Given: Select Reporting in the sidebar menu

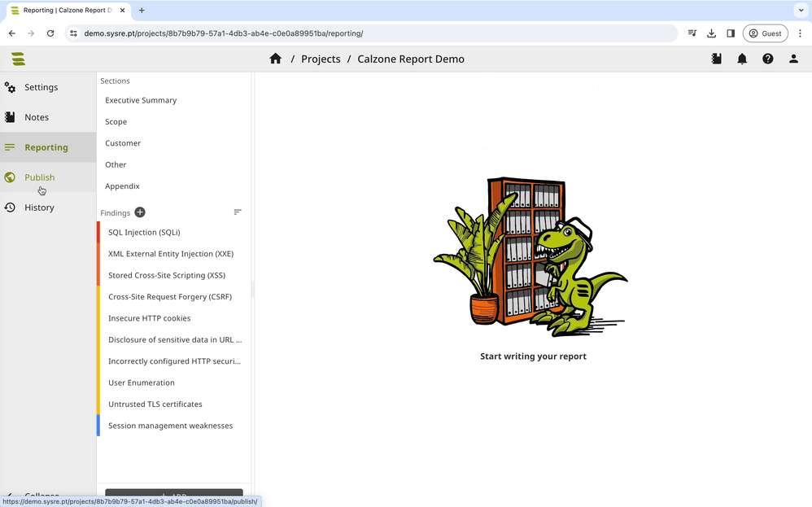Looking at the screenshot, I should tap(45, 147).
